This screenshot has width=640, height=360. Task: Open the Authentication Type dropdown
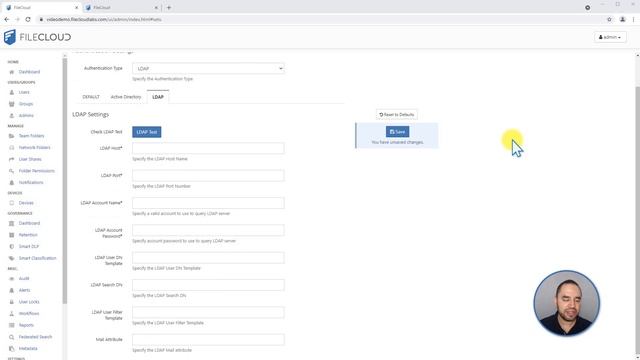[208, 68]
